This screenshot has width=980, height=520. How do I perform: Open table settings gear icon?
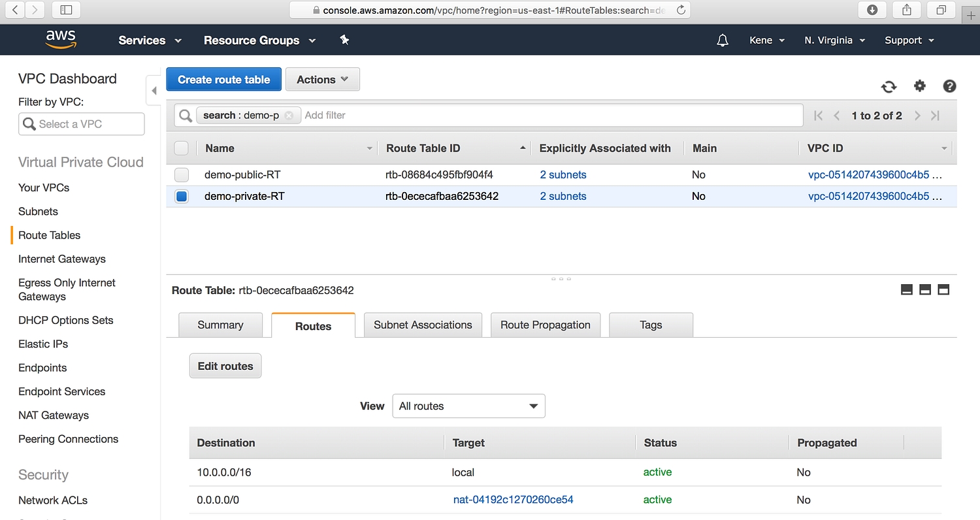[920, 86]
